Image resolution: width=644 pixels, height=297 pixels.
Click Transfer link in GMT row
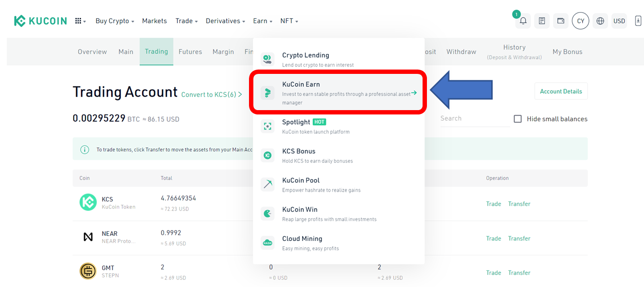pyautogui.click(x=519, y=273)
